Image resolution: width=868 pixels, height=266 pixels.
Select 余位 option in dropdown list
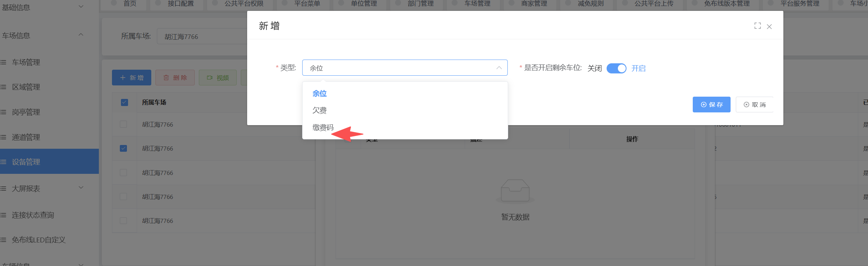tap(405, 93)
